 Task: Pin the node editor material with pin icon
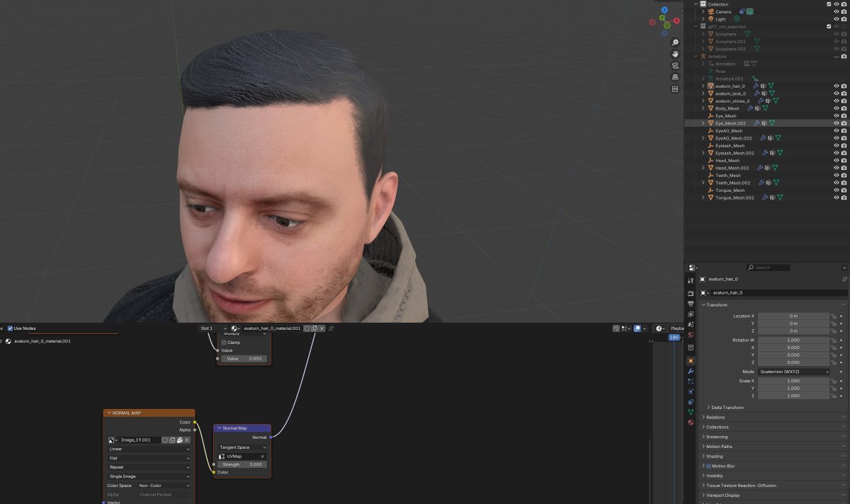[331, 328]
